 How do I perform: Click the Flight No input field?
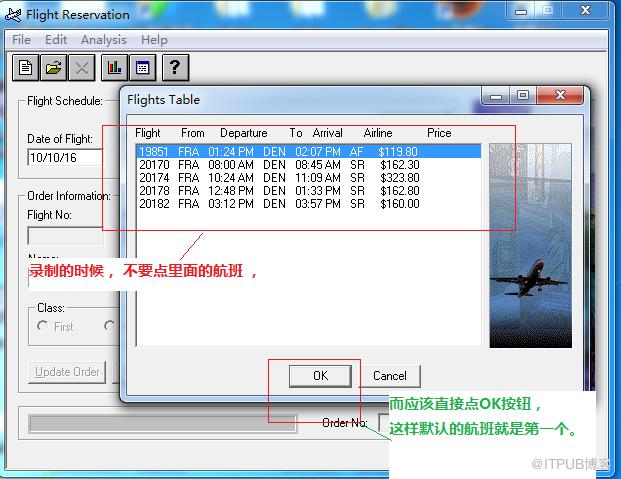pyautogui.click(x=66, y=236)
